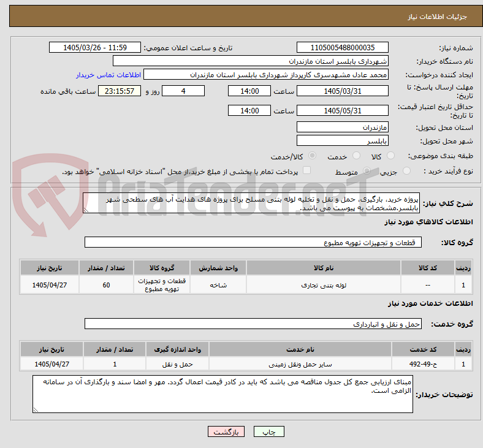The image size is (483, 448).
Task: Click the delivery province field مازندران
Action: click(x=343, y=127)
